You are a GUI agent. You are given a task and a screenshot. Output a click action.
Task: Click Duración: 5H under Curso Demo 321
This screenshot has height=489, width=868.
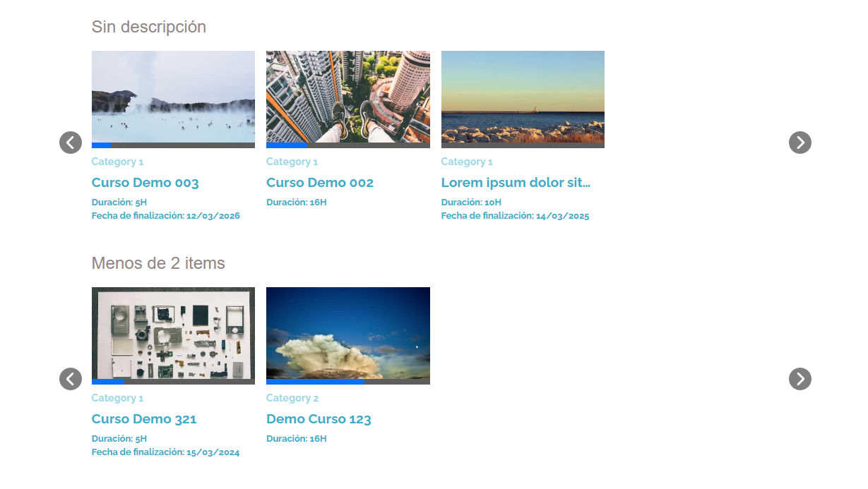coord(119,439)
